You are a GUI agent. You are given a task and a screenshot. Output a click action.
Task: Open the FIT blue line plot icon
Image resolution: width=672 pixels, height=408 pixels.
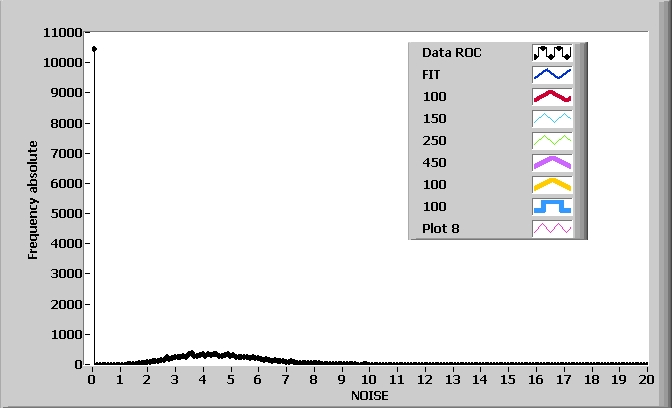(551, 74)
